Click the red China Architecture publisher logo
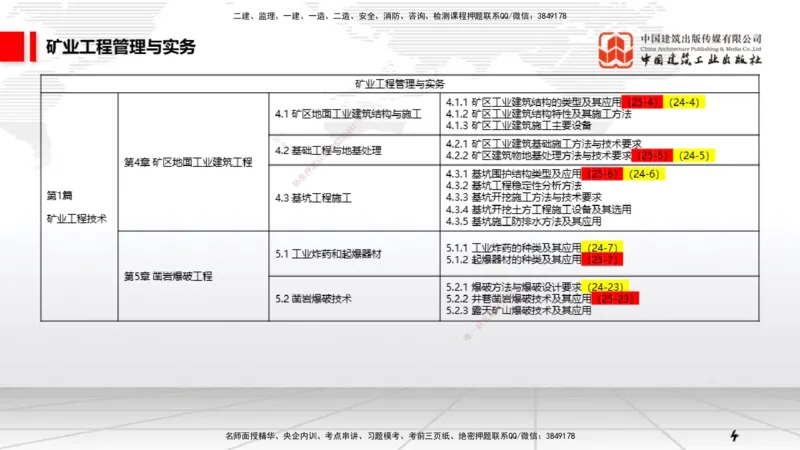Viewport: 800px width, 450px height. (x=616, y=49)
